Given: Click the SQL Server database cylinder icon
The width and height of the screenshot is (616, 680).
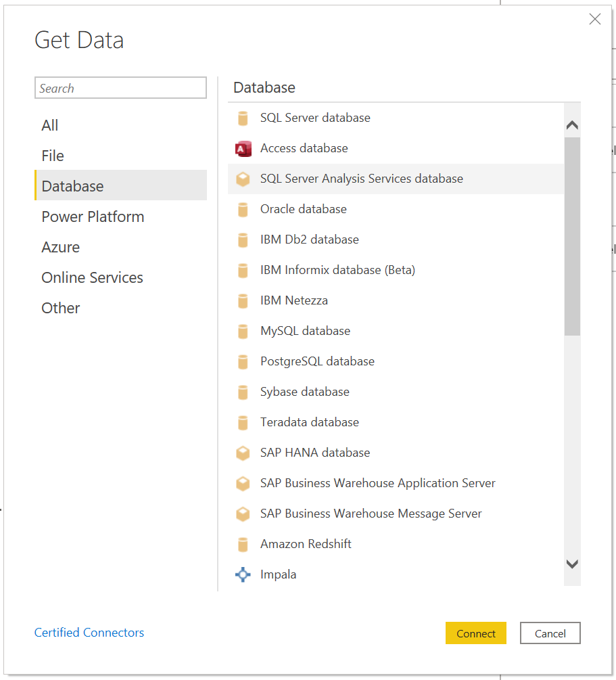Looking at the screenshot, I should tap(243, 118).
